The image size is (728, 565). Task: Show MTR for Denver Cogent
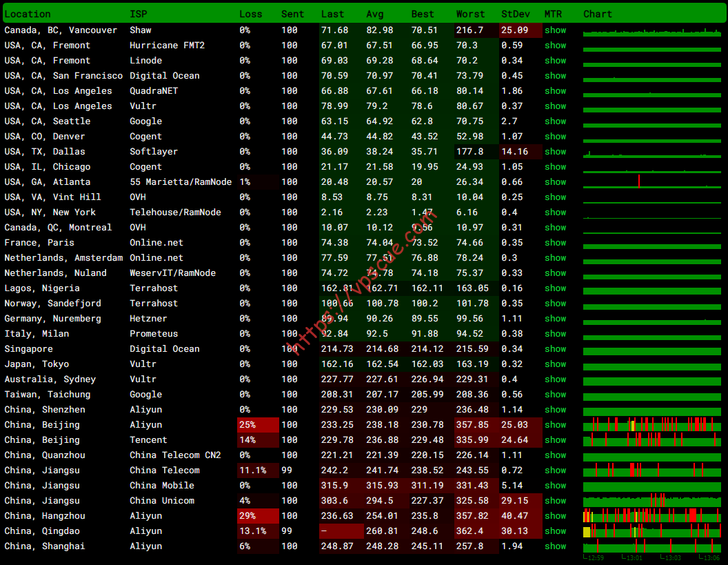coord(555,137)
